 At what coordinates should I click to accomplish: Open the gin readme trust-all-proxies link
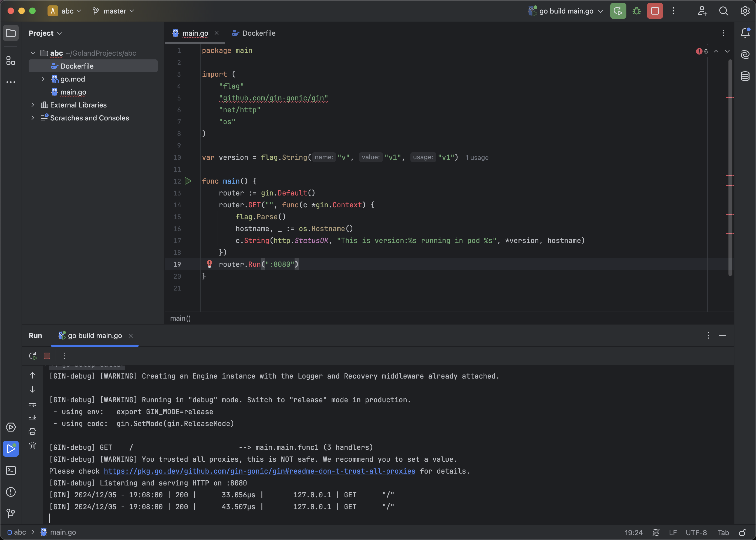[x=259, y=471]
